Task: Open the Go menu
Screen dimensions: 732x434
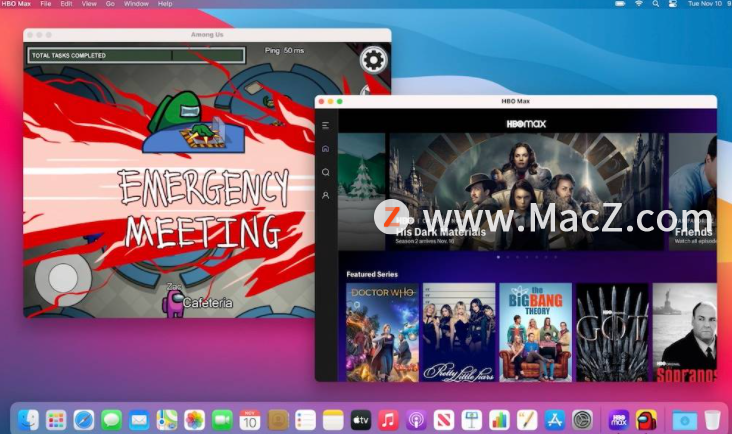Action: click(110, 4)
